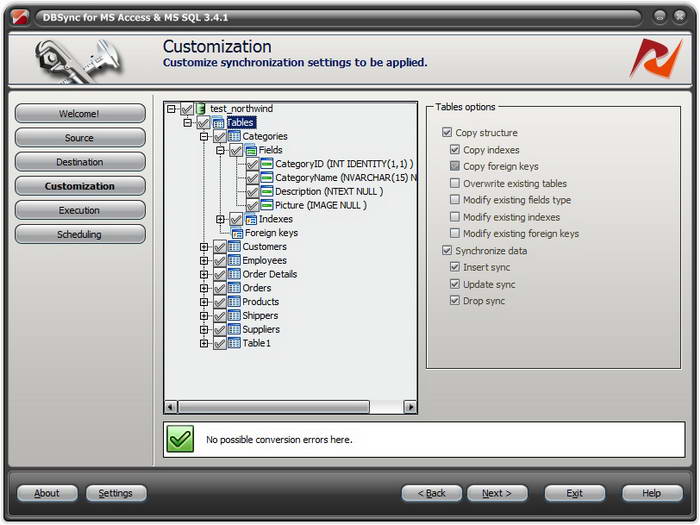The height and width of the screenshot is (525, 700).
Task: Go to the Execution step
Action: pos(80,210)
